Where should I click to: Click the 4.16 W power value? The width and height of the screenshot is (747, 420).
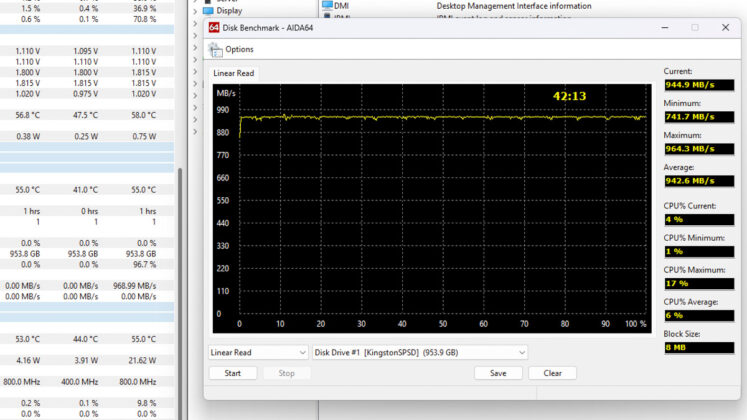click(x=28, y=361)
